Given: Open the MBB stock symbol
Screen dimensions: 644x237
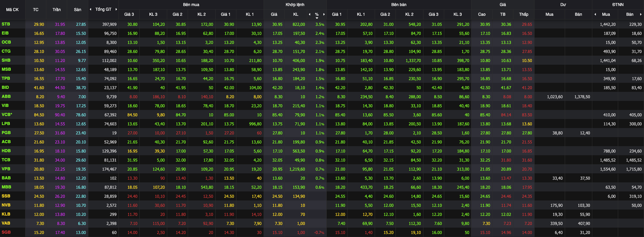Looking at the screenshot, I should (6, 187).
